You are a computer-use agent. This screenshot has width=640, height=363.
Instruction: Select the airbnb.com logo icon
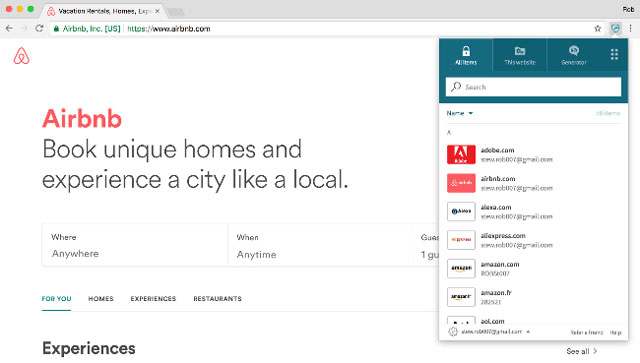point(461,183)
